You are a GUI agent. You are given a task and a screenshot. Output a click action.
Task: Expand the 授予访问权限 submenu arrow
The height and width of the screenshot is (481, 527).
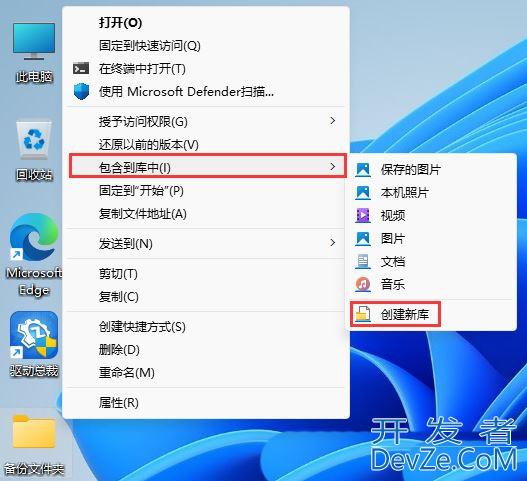tap(332, 121)
